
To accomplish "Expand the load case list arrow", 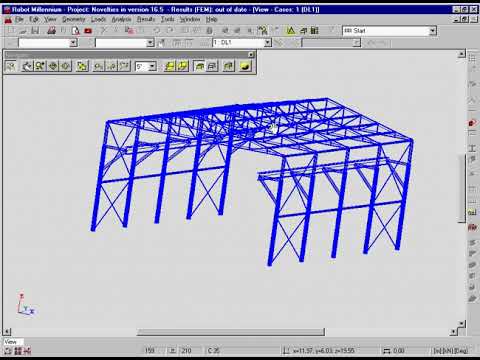I will click(268, 43).
